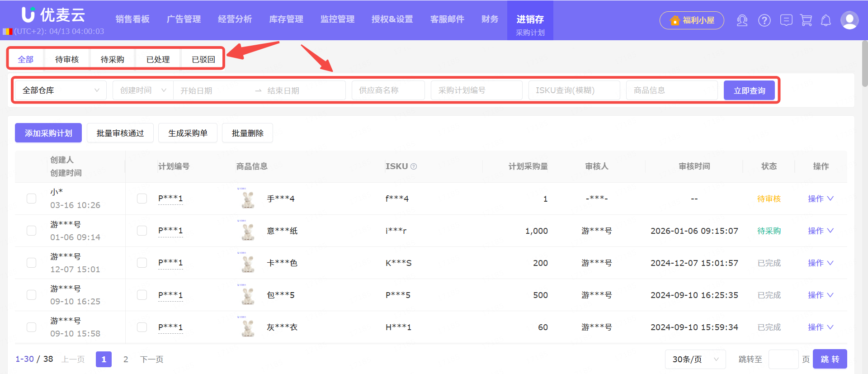Click the user avatar icon
Screen dimensions: 868x374
tap(849, 20)
